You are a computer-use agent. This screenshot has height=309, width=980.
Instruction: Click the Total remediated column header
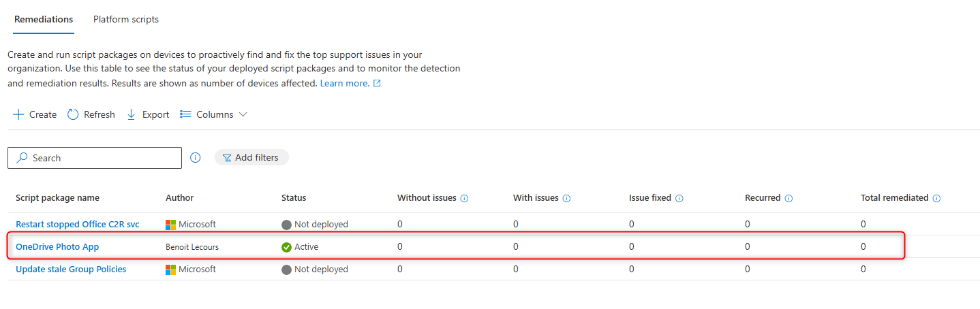894,197
